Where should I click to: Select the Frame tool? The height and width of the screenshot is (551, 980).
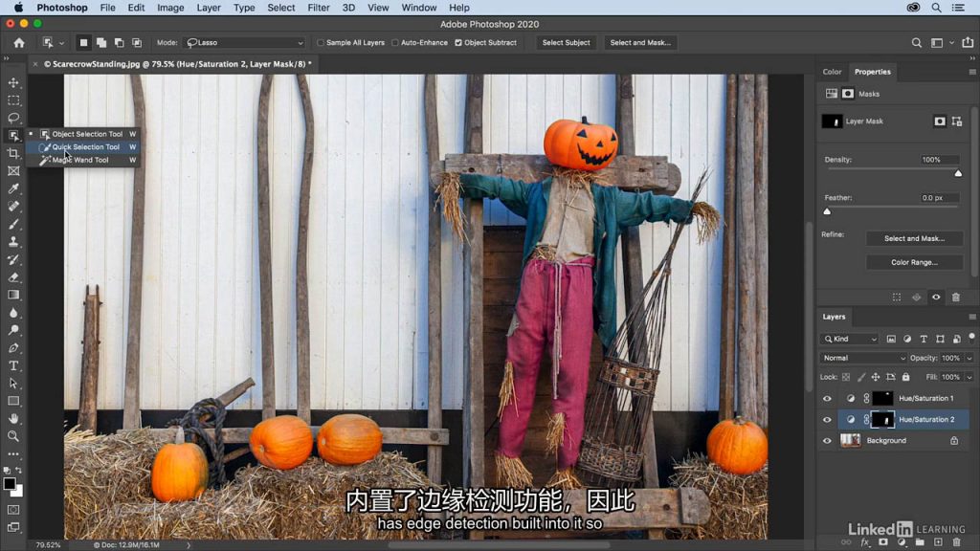pyautogui.click(x=13, y=170)
